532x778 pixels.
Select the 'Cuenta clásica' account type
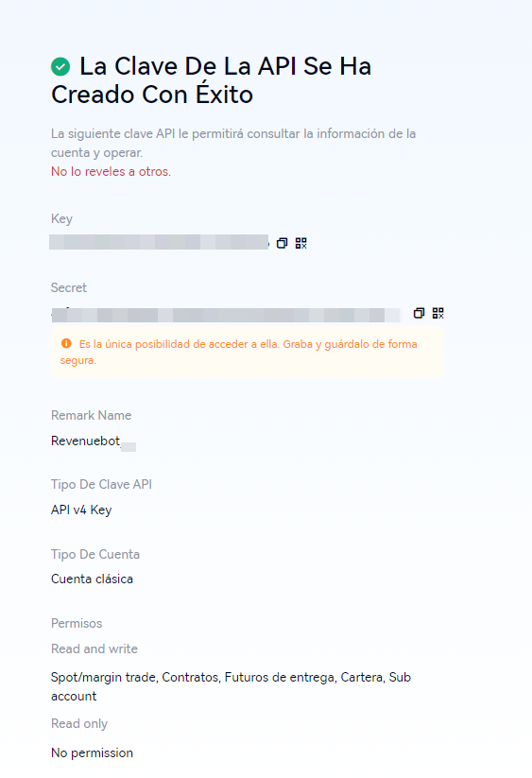[x=93, y=579]
